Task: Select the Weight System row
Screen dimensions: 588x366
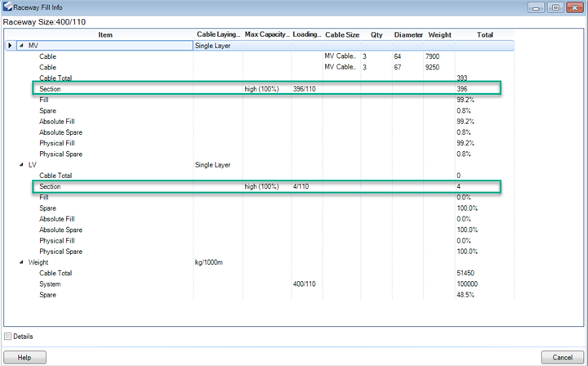Action: (x=245, y=284)
